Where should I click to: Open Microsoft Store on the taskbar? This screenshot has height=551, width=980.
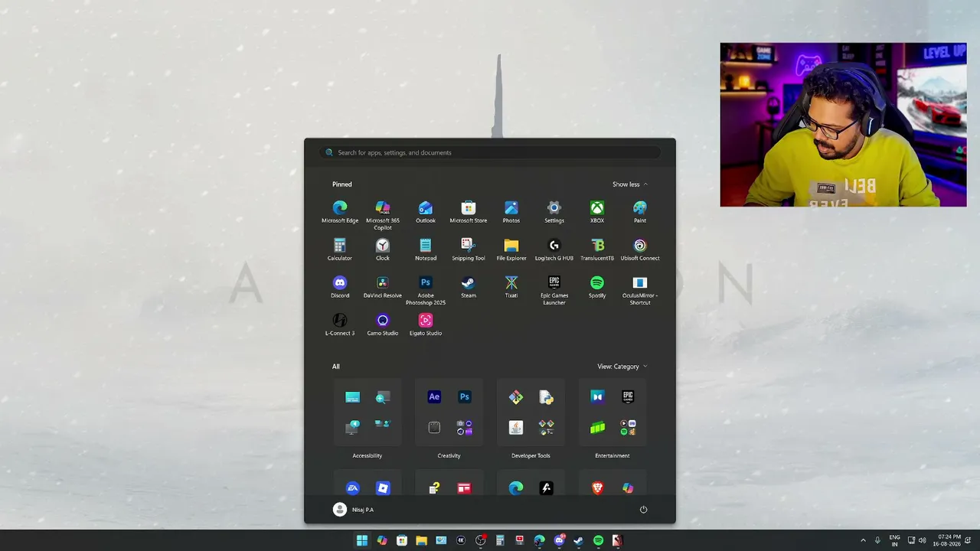[x=401, y=540]
